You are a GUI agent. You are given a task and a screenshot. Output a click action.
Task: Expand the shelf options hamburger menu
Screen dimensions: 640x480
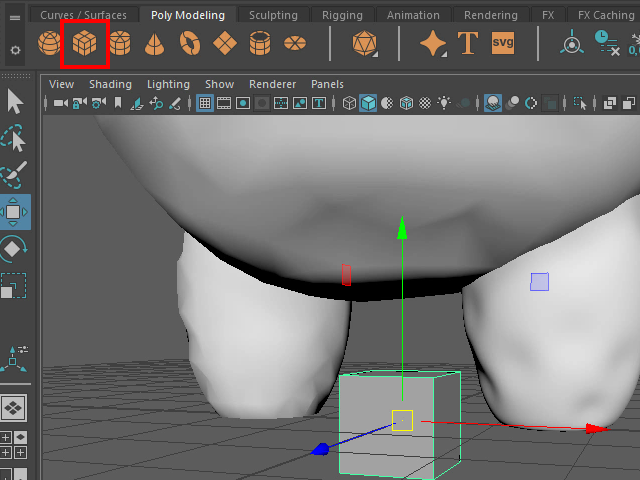click(x=15, y=17)
